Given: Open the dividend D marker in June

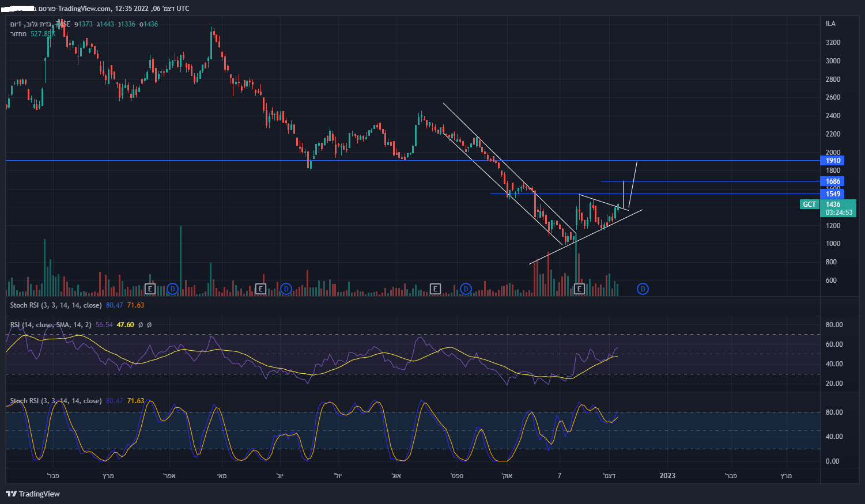Looking at the screenshot, I should coord(286,289).
